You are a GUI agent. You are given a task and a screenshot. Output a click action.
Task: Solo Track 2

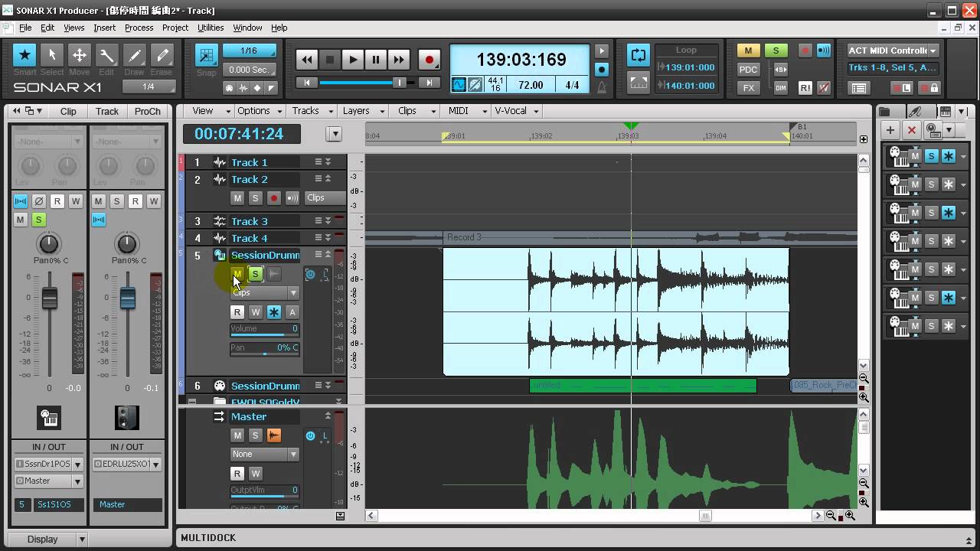[x=256, y=198]
